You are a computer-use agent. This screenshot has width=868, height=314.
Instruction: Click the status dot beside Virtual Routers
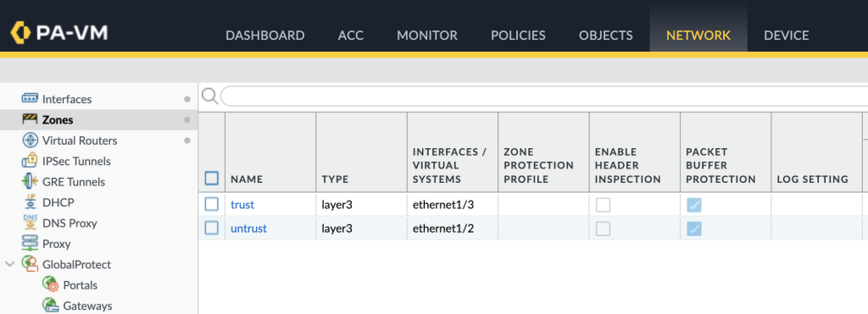pos(187,140)
